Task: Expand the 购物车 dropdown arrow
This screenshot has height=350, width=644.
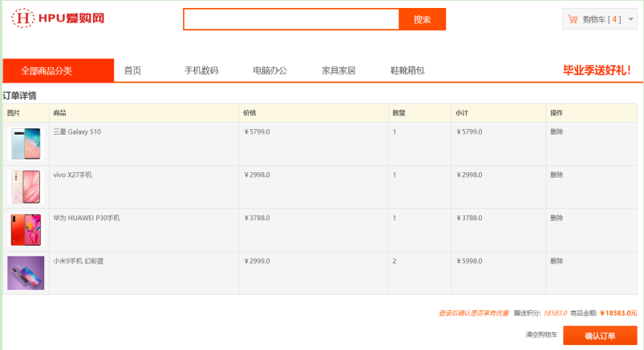Action: click(x=631, y=19)
